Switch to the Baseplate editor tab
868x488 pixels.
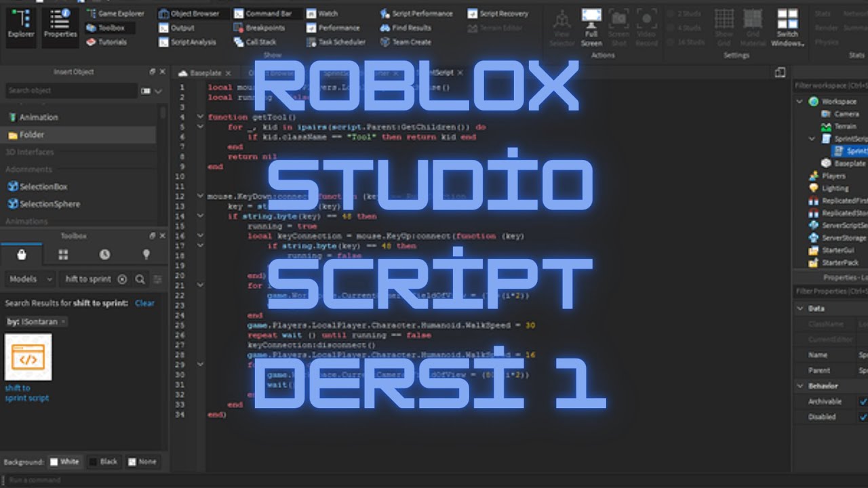point(204,73)
